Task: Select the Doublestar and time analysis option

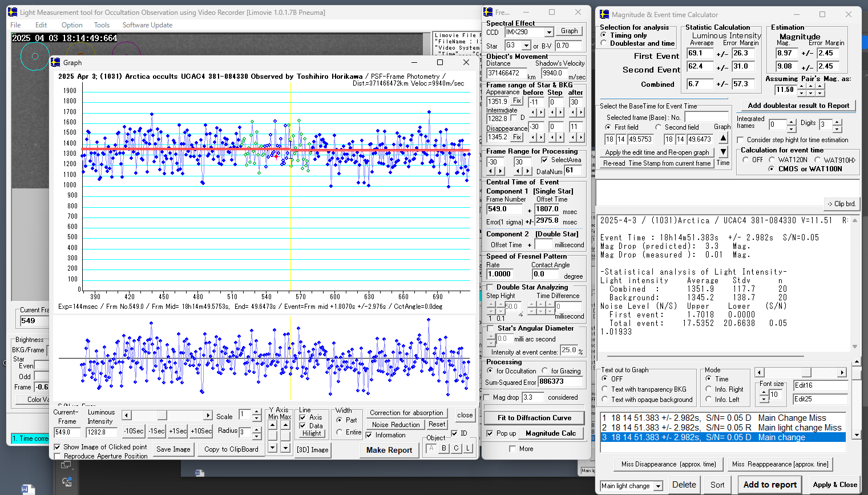Action: click(604, 43)
